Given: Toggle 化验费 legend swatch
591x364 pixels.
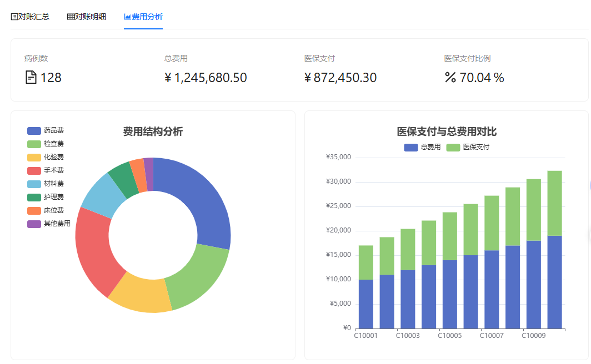Looking at the screenshot, I should (x=34, y=157).
